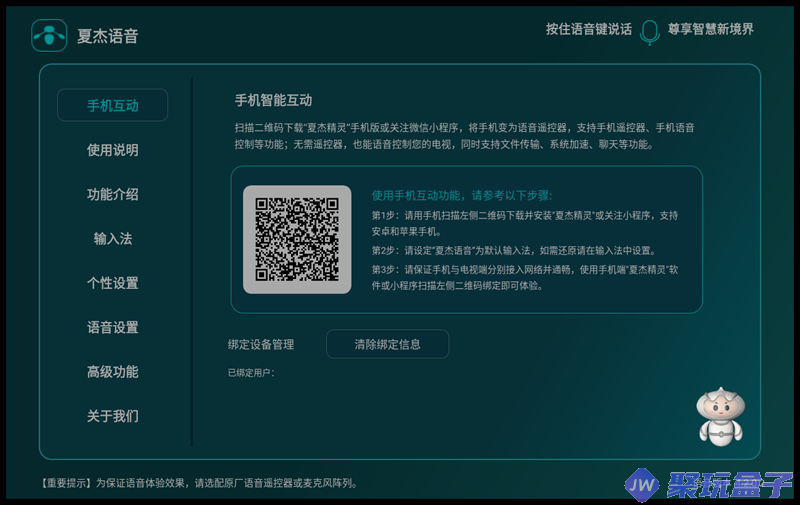Click the 绑定设备管理 label
The width and height of the screenshot is (800, 505).
pyautogui.click(x=261, y=345)
